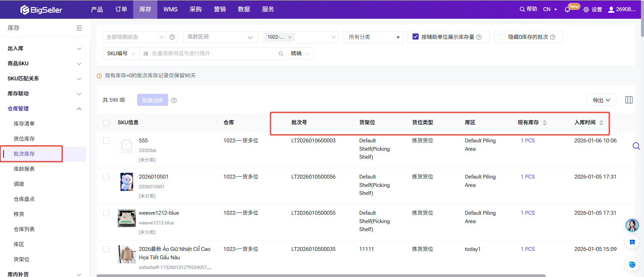Tick the select-all checkbox in table header
644x277 pixels.
tap(106, 123)
